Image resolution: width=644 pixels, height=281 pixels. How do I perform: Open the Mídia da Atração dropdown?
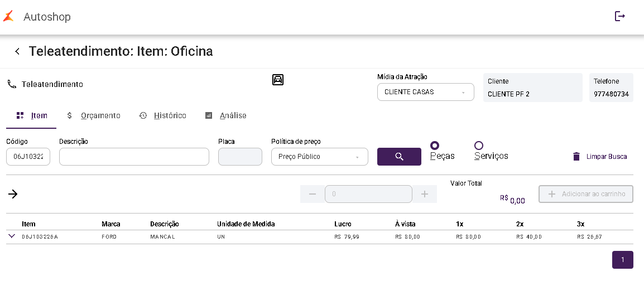(x=425, y=92)
